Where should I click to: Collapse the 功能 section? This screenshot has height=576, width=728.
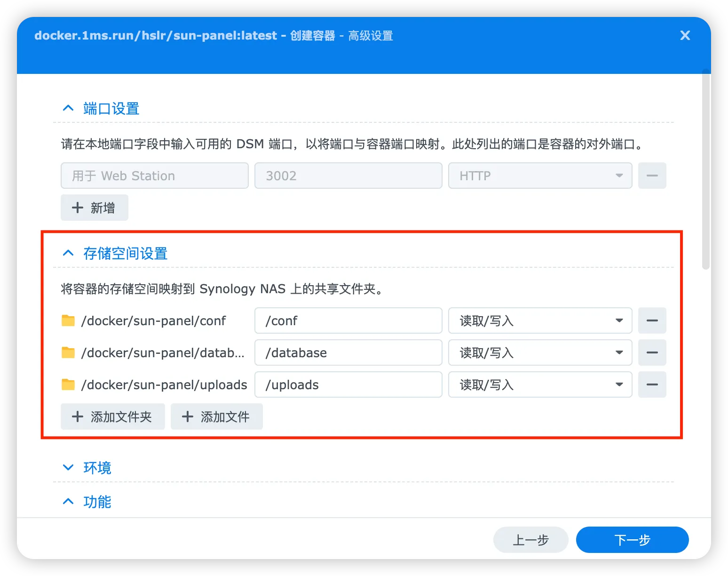pyautogui.click(x=68, y=502)
